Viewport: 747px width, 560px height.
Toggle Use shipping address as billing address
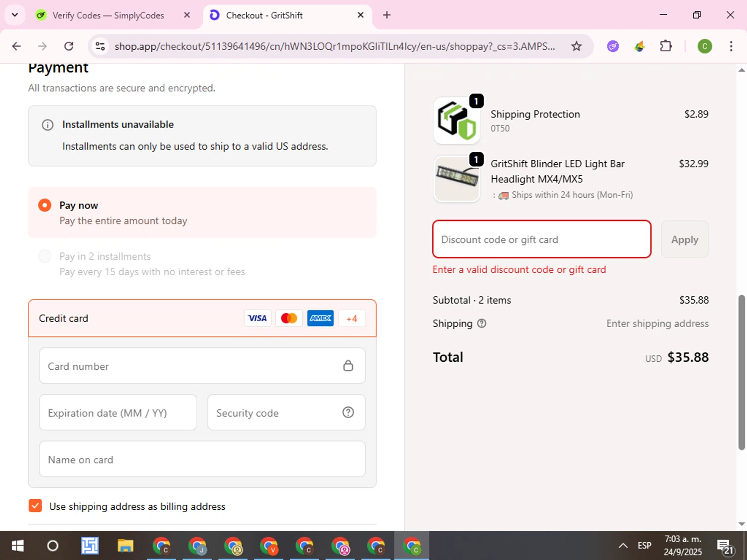35,506
